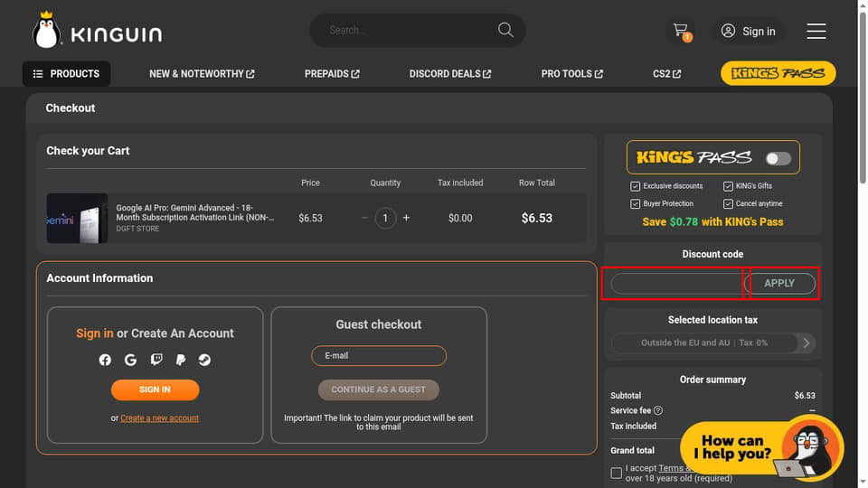Viewport: 868px width, 488px height.
Task: Sign in with Twitch icon
Action: tap(156, 361)
